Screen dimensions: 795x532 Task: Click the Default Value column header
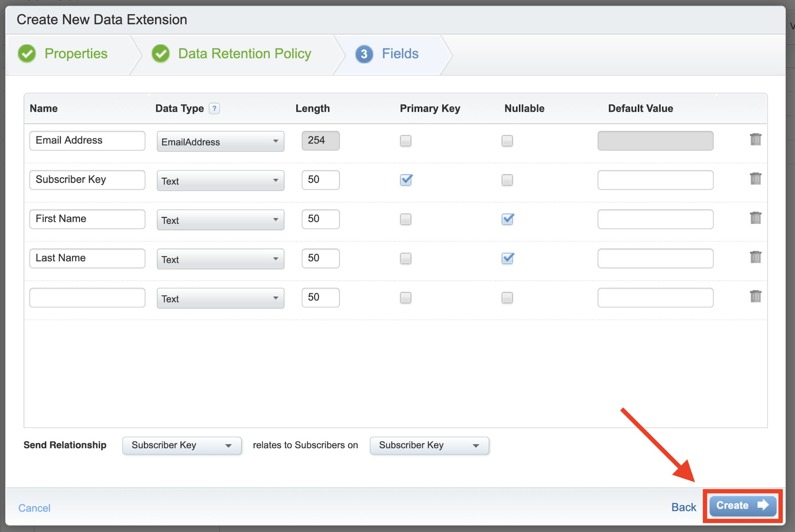click(x=640, y=109)
